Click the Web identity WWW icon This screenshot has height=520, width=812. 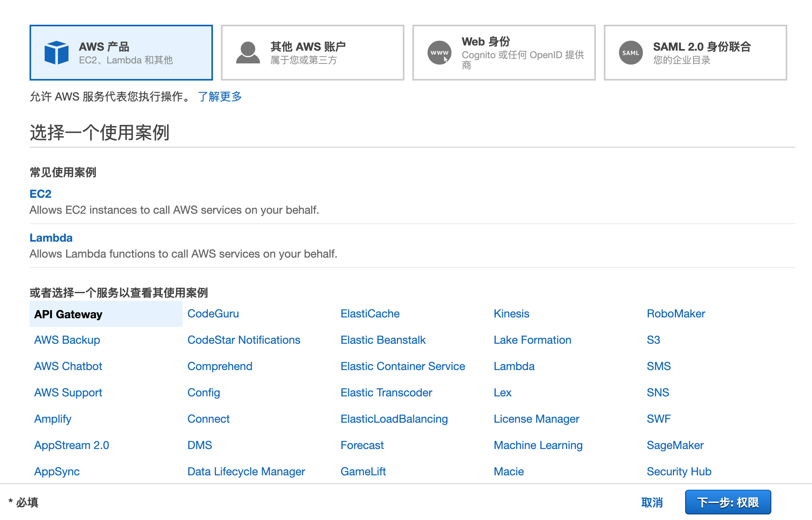pos(439,53)
